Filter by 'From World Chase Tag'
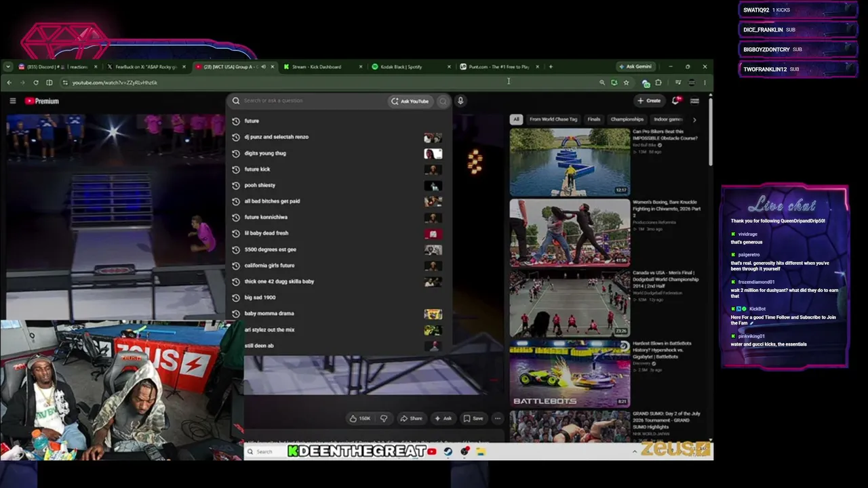 pyautogui.click(x=553, y=120)
